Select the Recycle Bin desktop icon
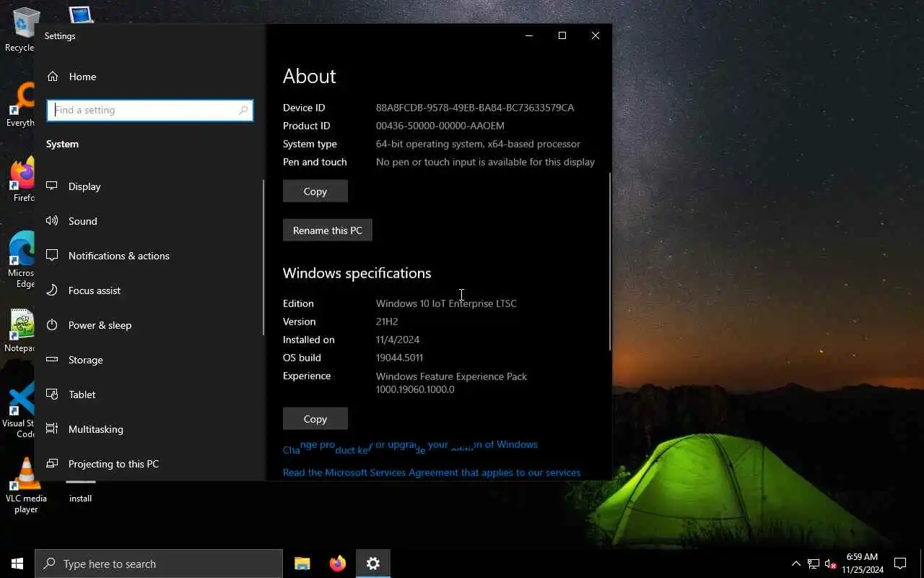924x578 pixels. click(x=22, y=29)
